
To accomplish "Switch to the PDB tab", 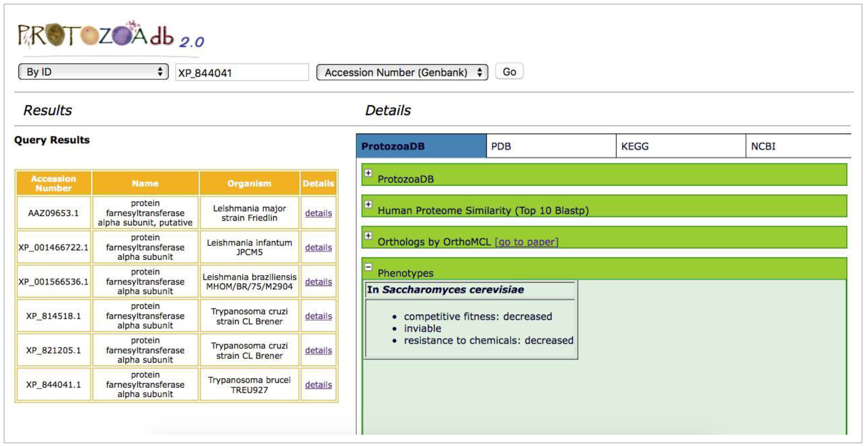I will point(551,146).
